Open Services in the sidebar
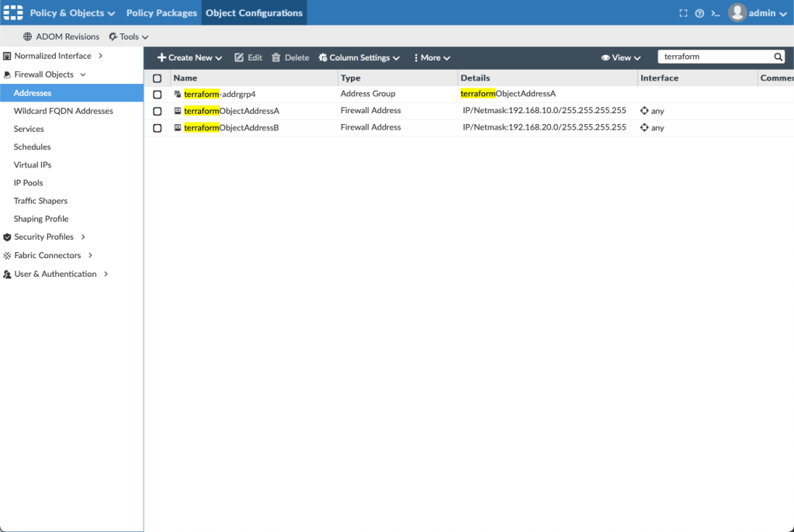 point(29,129)
